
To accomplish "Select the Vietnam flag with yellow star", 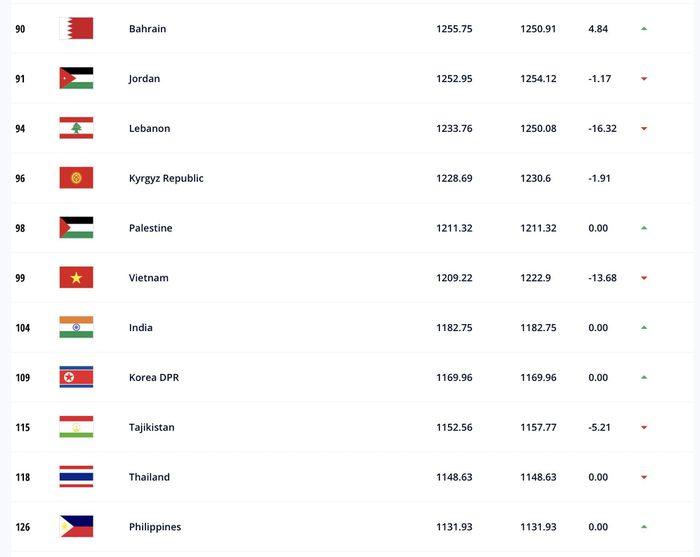I will click(76, 278).
